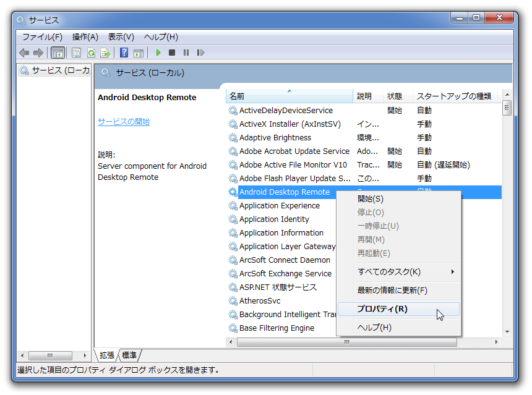Sort by the スタートアップの種類 column header
The height and width of the screenshot is (395, 532).
(455, 96)
